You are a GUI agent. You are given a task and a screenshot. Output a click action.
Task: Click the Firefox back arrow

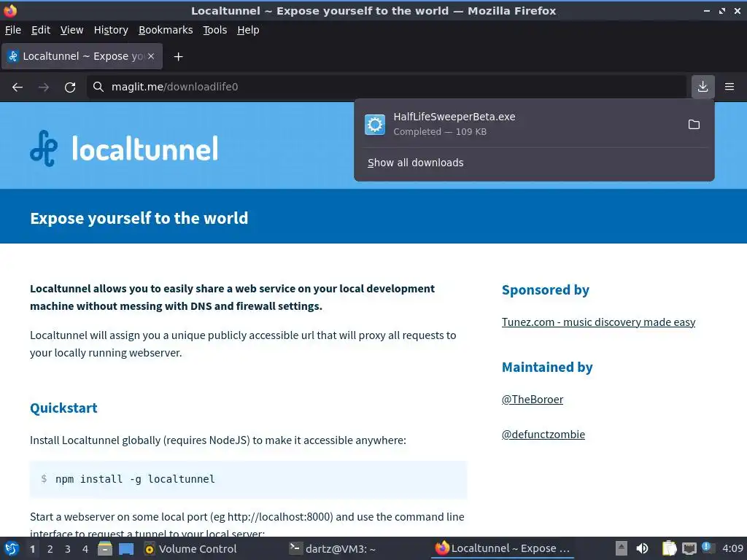point(18,87)
